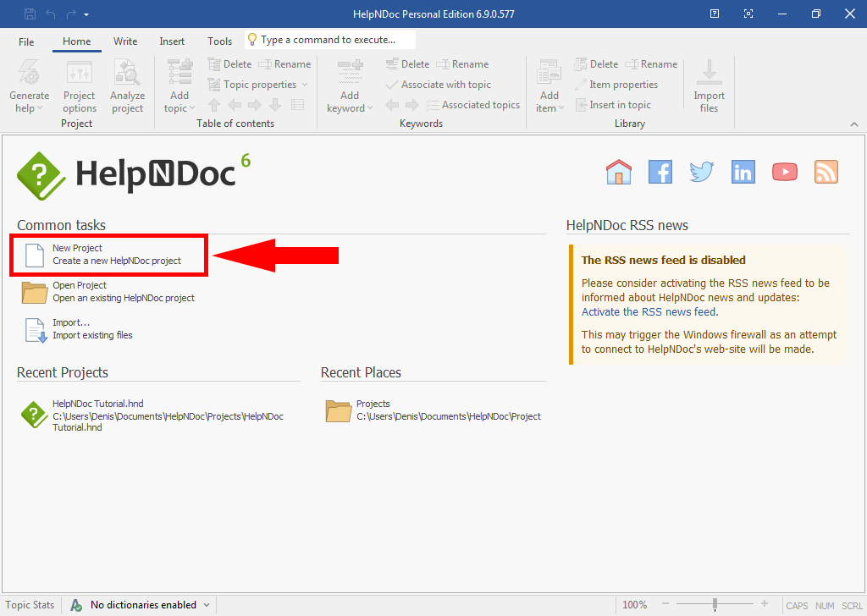Click the zoom out minus button
Viewport: 867px width, 616px height.
665,604
